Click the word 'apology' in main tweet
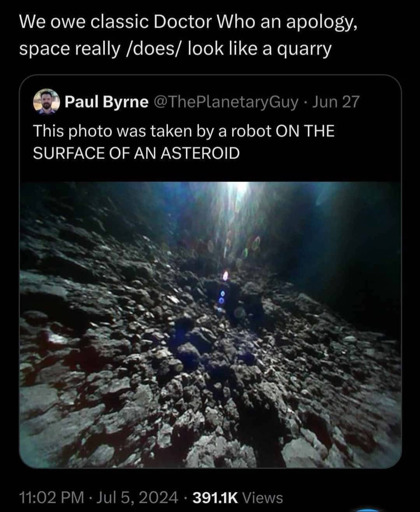This screenshot has height=512, width=420. 321,23
